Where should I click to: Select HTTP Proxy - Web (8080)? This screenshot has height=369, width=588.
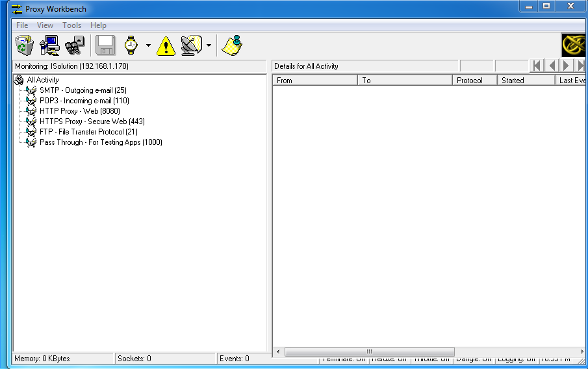(x=80, y=111)
